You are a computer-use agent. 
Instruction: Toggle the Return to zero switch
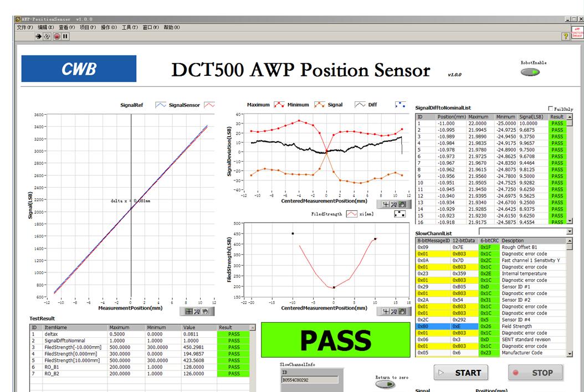[x=385, y=384]
